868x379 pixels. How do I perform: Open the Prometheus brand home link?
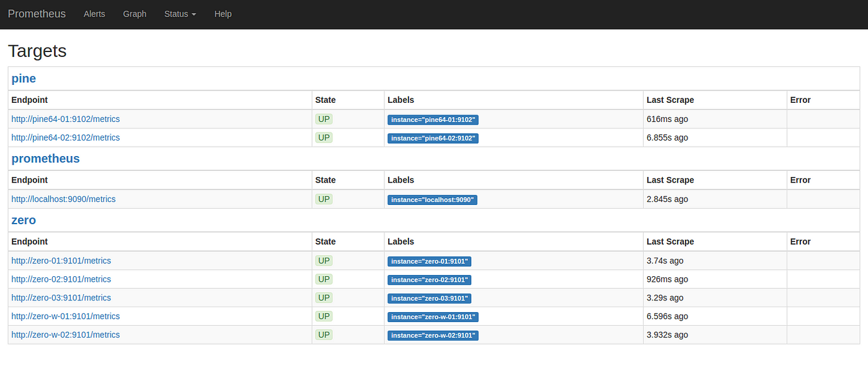coord(37,14)
